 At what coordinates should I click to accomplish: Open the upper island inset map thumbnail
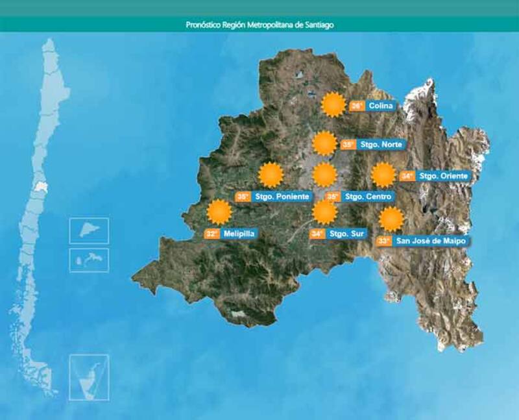(x=89, y=230)
